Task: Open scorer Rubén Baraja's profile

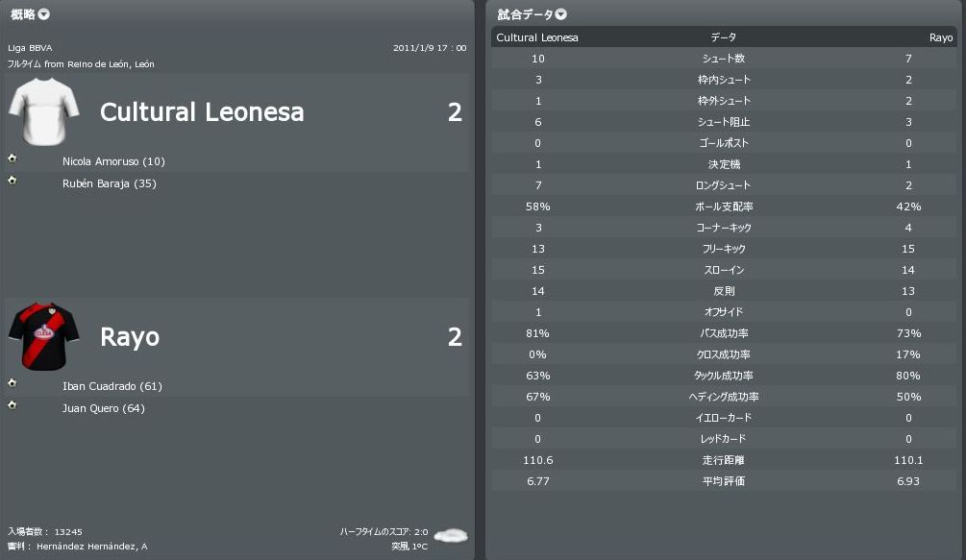Action: (109, 183)
